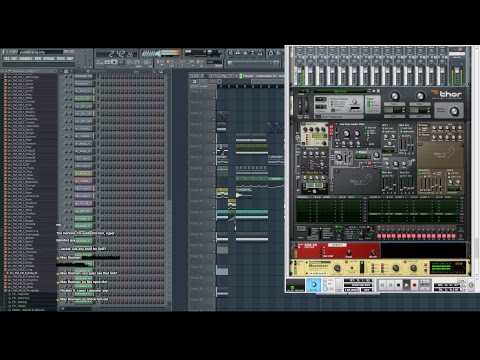Click the last pink step button in Thor sequencer
The height and width of the screenshot is (360, 480).
454,236
